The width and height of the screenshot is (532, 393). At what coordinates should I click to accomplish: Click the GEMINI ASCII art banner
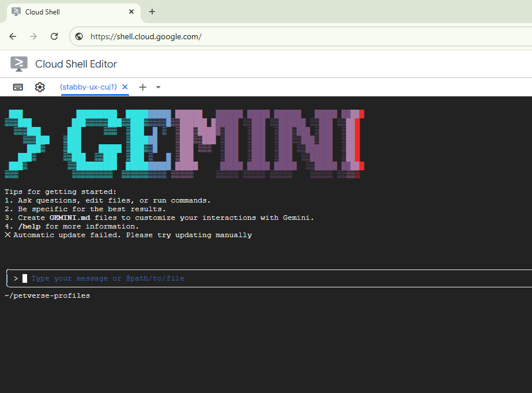click(184, 144)
